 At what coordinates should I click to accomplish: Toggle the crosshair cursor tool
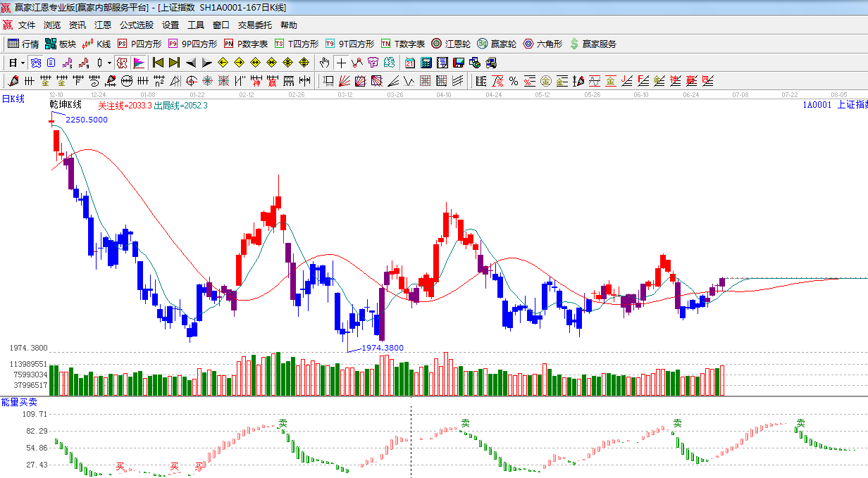[x=341, y=63]
